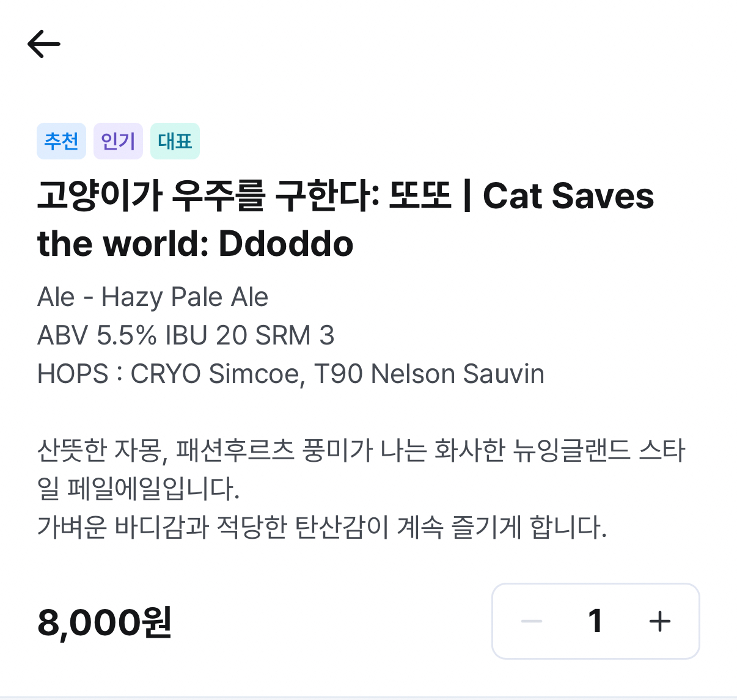The height and width of the screenshot is (700, 737).
Task: Click the IBU 20 value
Action: pyautogui.click(x=205, y=335)
